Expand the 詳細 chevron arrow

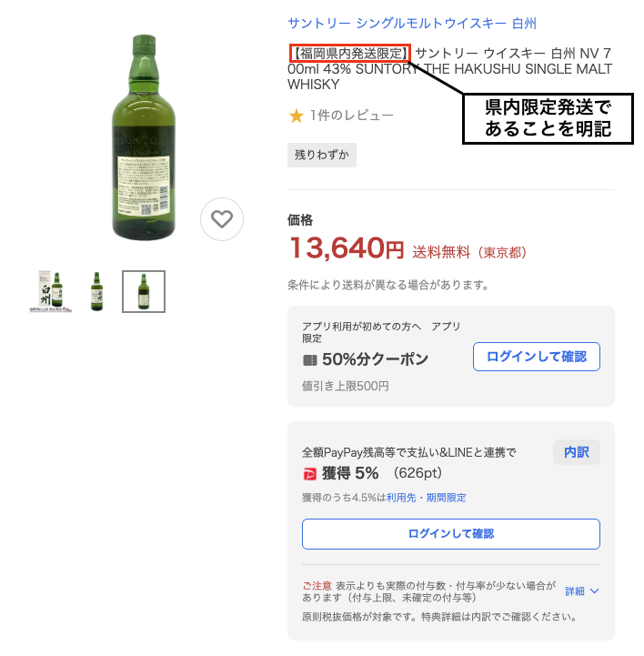[594, 591]
